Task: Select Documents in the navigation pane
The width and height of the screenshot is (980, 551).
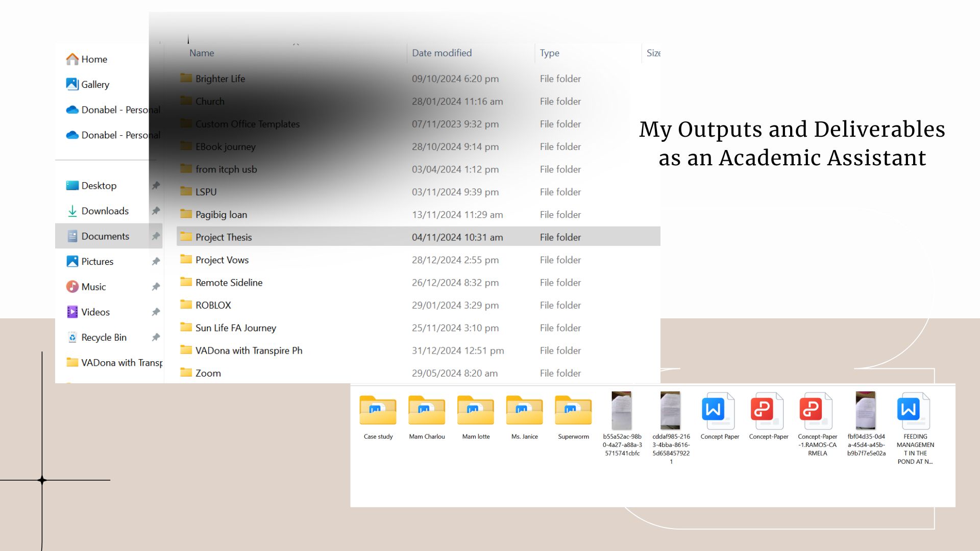Action: [105, 236]
